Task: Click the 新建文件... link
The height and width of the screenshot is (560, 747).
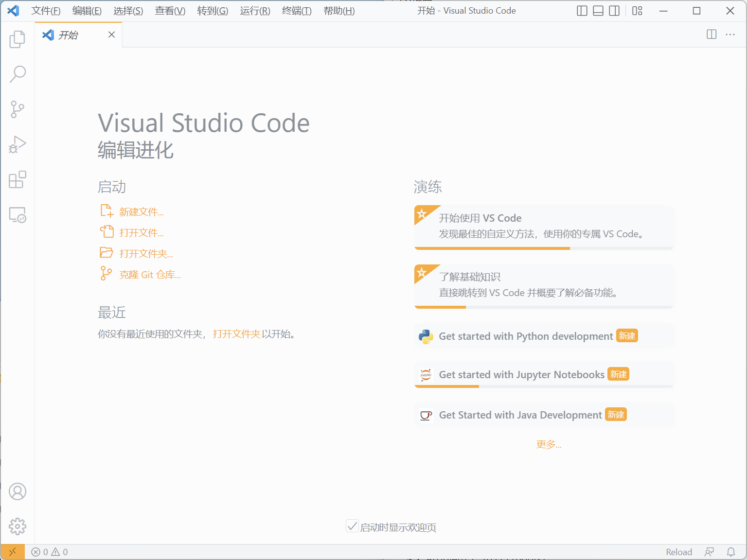Action: tap(142, 212)
